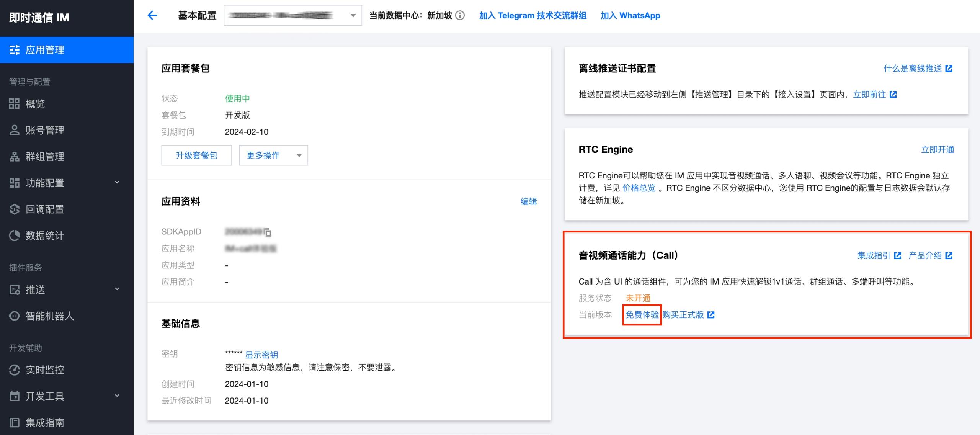Click the 免费体验 free trial link
Screen dimensions: 980x435
[x=642, y=315]
